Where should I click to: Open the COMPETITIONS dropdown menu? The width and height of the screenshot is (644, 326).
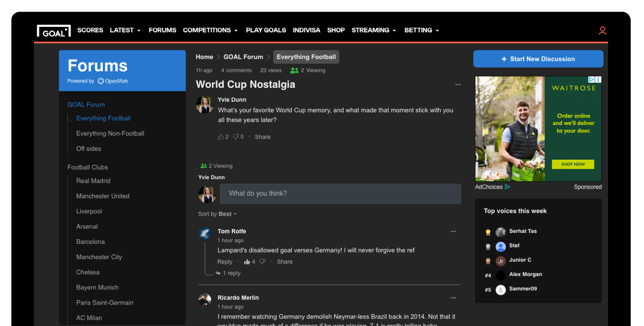(x=210, y=30)
